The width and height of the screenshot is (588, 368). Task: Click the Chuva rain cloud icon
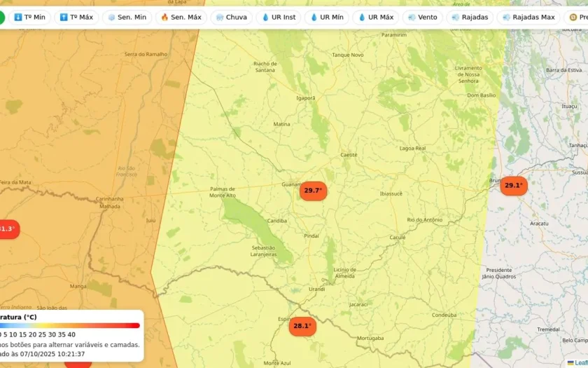pos(220,18)
